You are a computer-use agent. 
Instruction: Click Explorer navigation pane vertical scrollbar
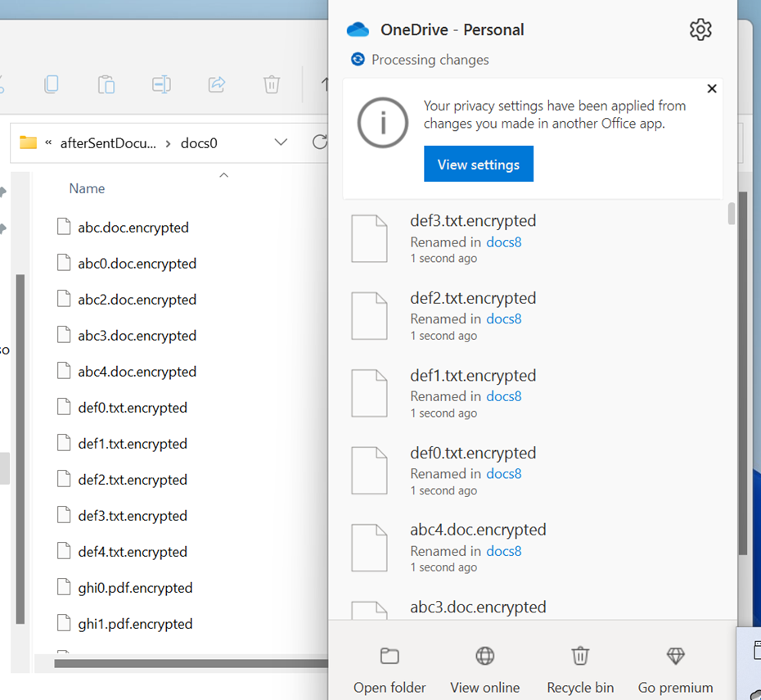click(x=20, y=449)
